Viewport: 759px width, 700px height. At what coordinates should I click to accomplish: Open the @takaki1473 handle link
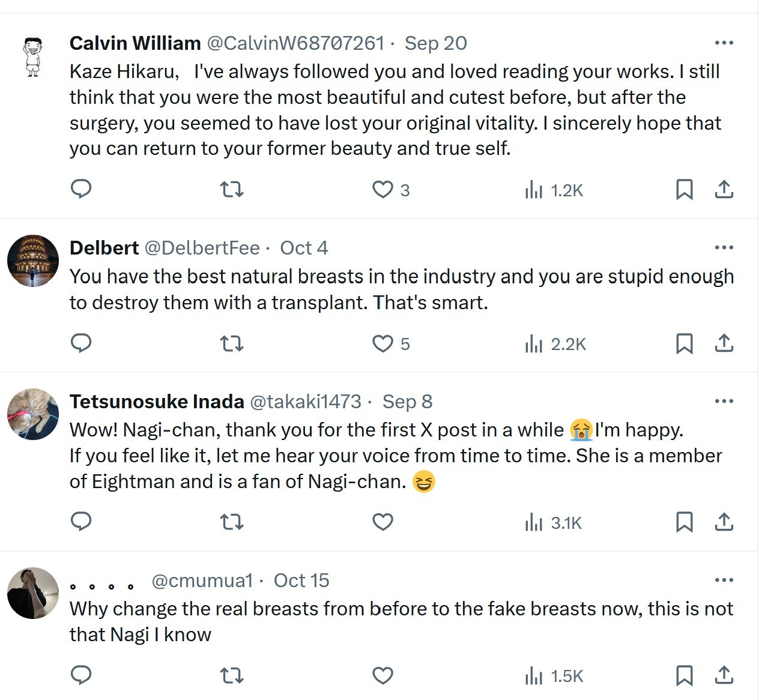coord(305,402)
